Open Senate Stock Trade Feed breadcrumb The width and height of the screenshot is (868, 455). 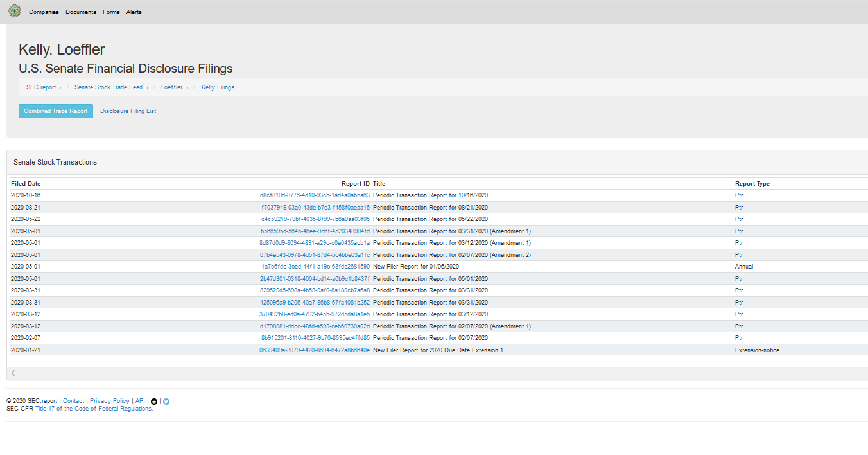click(x=108, y=87)
